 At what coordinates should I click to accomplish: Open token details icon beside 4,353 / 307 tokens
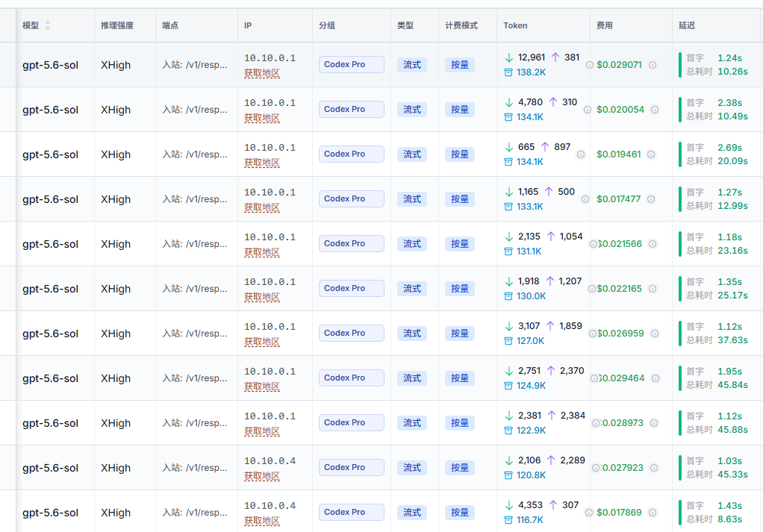589,512
